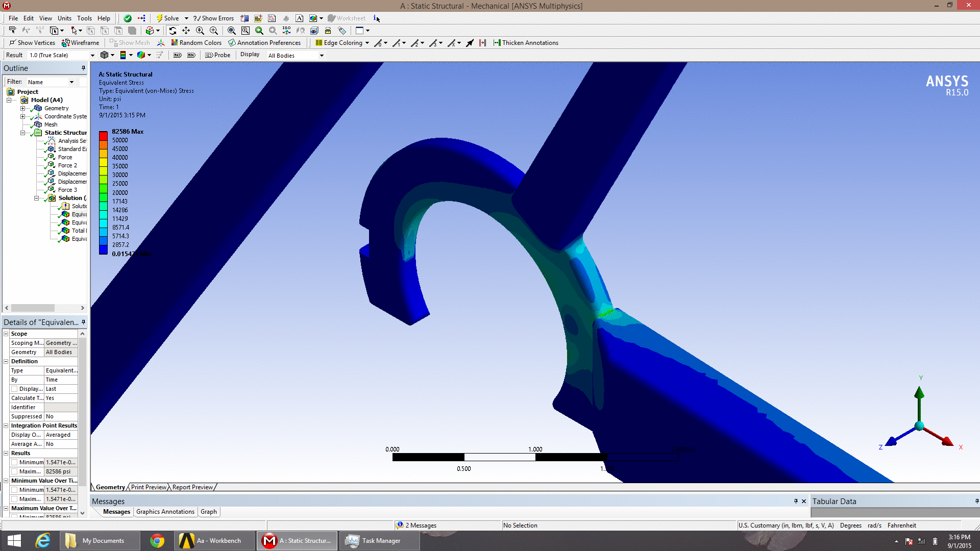The width and height of the screenshot is (980, 551).
Task: Check the Display Time row checkbox
Action: point(14,389)
